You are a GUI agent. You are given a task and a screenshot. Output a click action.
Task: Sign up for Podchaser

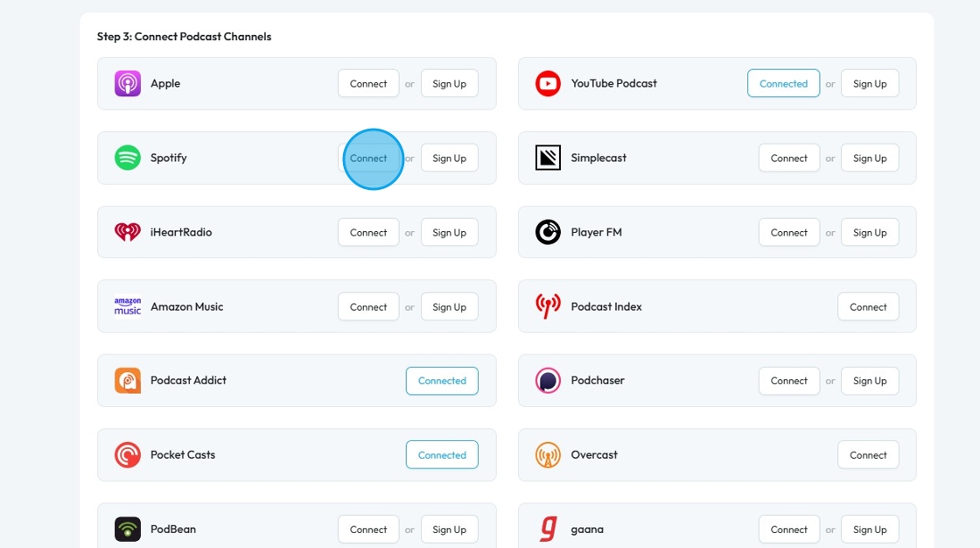tap(870, 381)
